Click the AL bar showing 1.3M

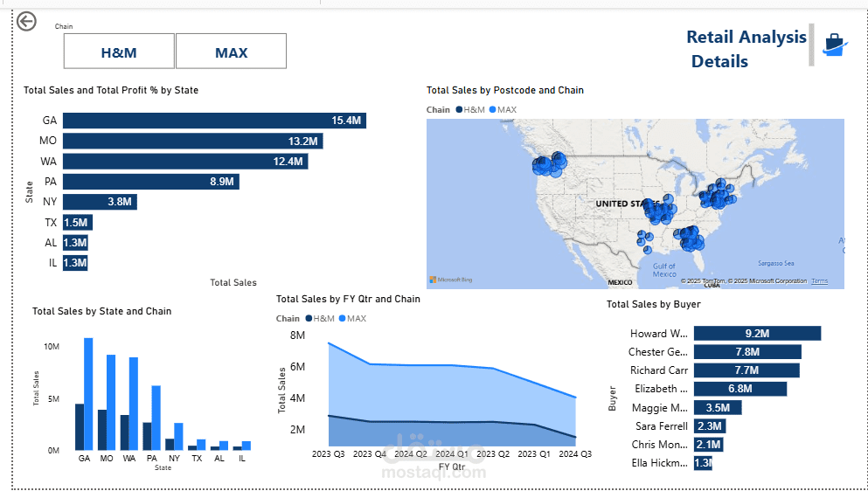pyautogui.click(x=75, y=243)
